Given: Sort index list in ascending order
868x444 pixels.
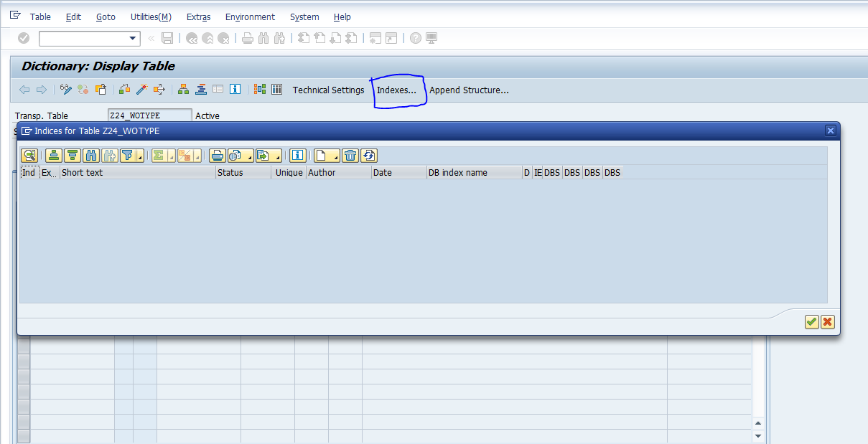Looking at the screenshot, I should click(53, 156).
